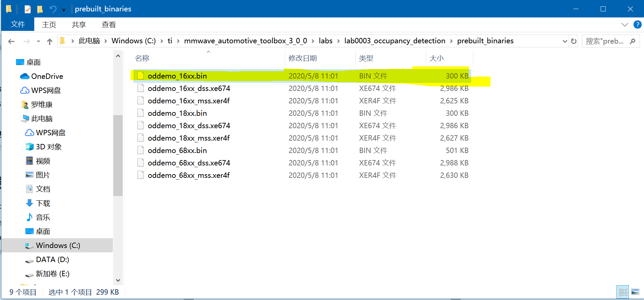Click the file icon of oddemo_18xx.bin
Viewport: 644px width, 300px height.
point(141,113)
